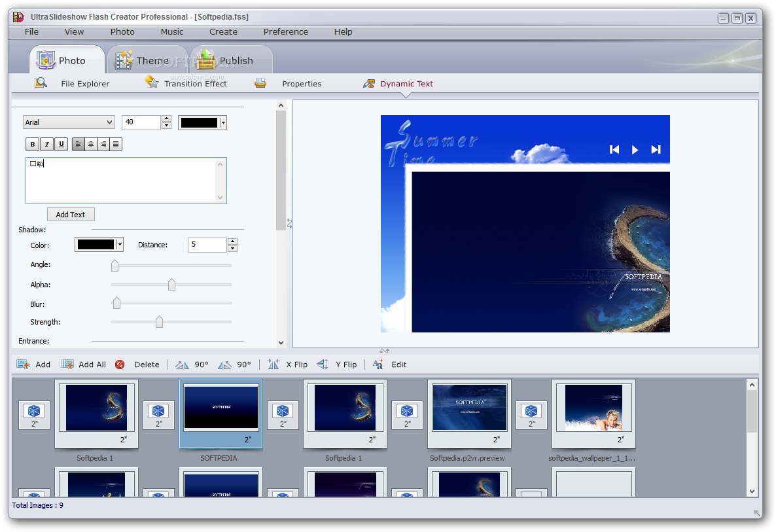
Task: Click the Properties label
Action: click(x=302, y=84)
